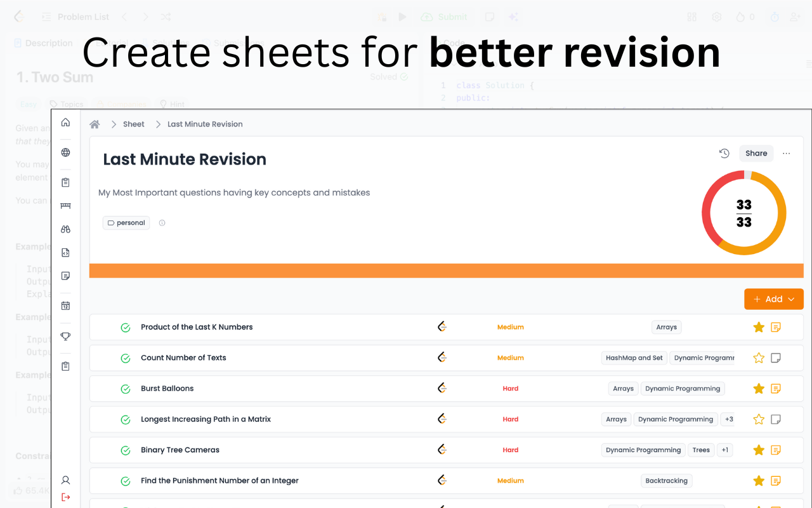Click Medium difficulty on Count Number of Texts
Image resolution: width=812 pixels, height=508 pixels.
click(x=511, y=358)
